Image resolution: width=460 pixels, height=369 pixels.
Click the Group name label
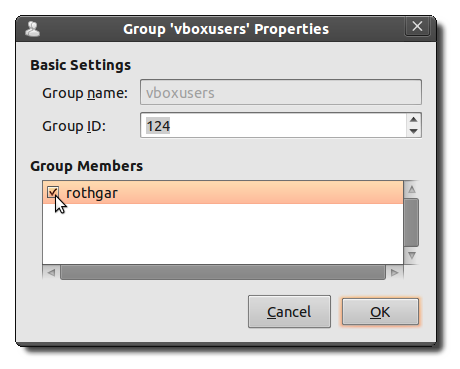(85, 93)
